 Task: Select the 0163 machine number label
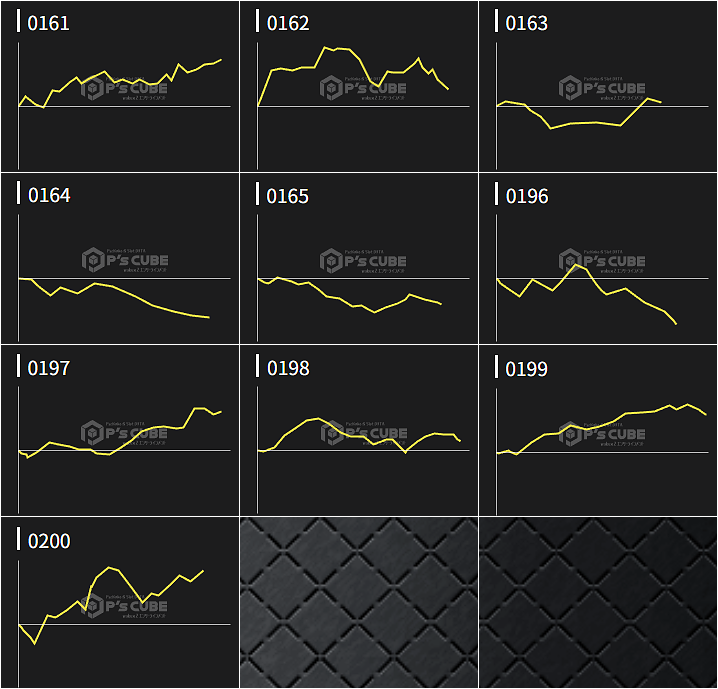[527, 23]
